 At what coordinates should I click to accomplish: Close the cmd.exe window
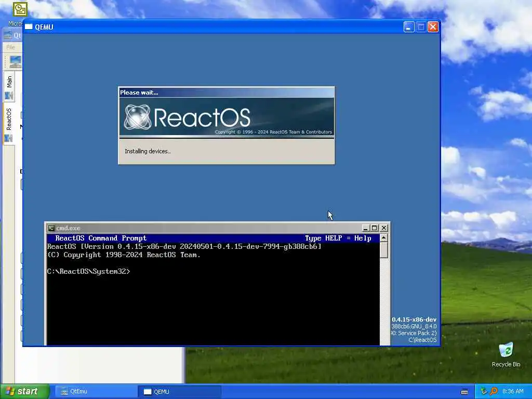[x=384, y=228]
